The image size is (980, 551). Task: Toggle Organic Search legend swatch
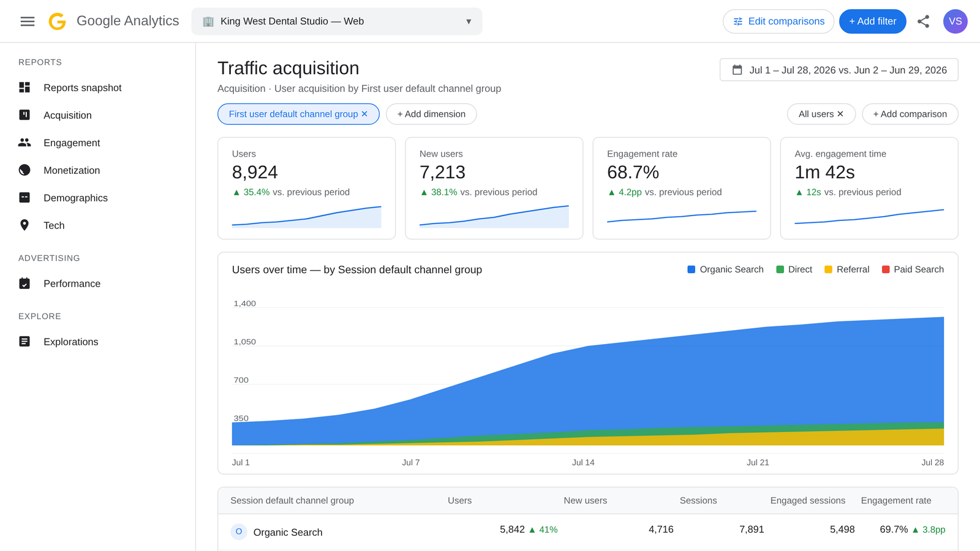[692, 269]
